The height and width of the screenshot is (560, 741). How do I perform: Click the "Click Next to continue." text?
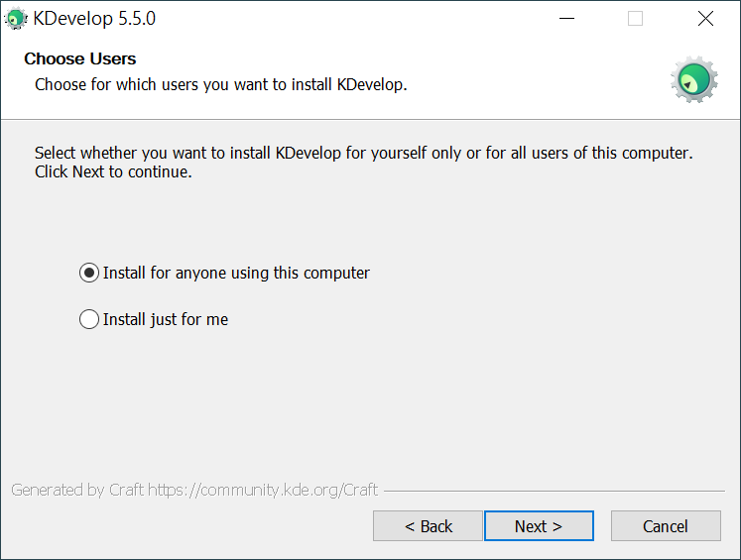coord(113,171)
